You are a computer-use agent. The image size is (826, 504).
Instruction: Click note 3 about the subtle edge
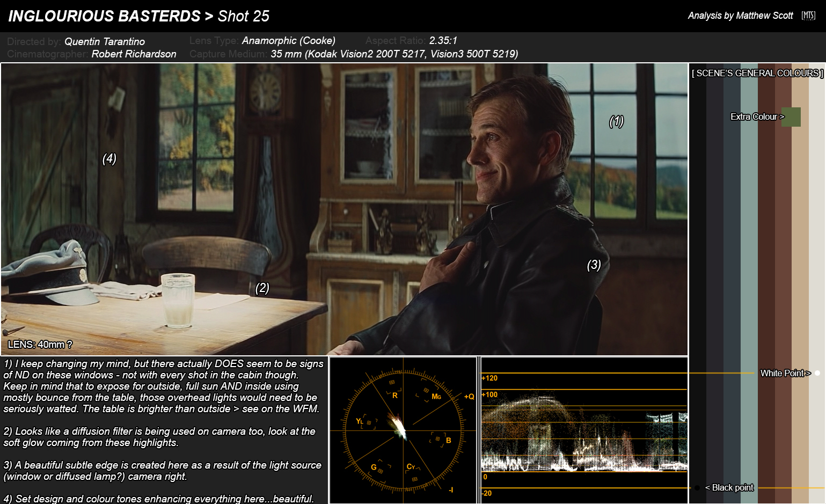[162, 471]
